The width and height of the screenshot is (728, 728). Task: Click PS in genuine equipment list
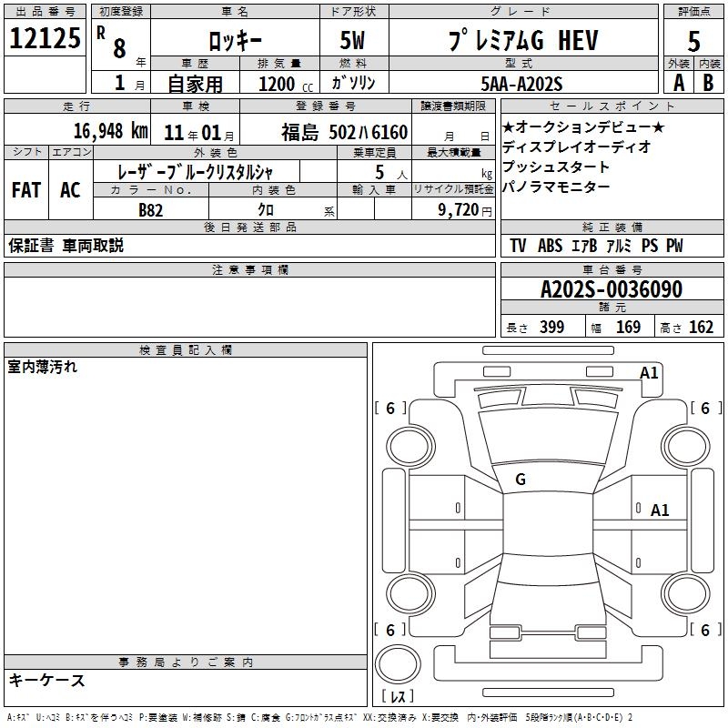pyautogui.click(x=650, y=246)
